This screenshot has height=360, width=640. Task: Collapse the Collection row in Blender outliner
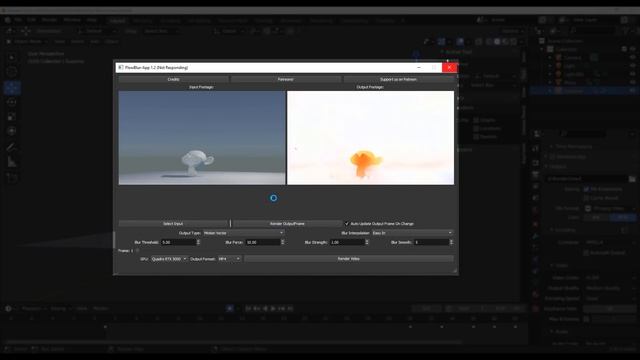pyautogui.click(x=542, y=49)
